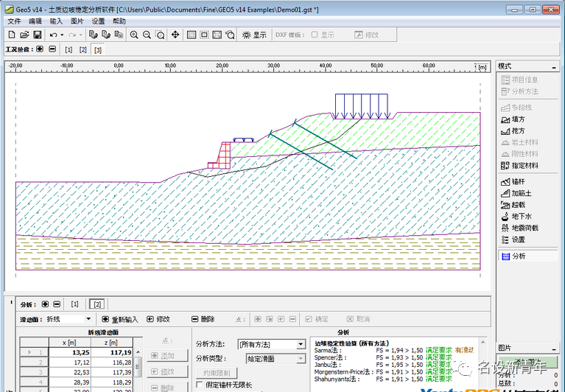Activate the pan move view tool

[175, 35]
